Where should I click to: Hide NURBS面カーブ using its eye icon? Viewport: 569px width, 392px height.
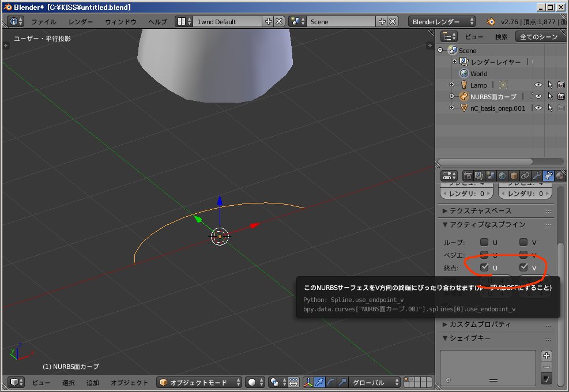538,96
